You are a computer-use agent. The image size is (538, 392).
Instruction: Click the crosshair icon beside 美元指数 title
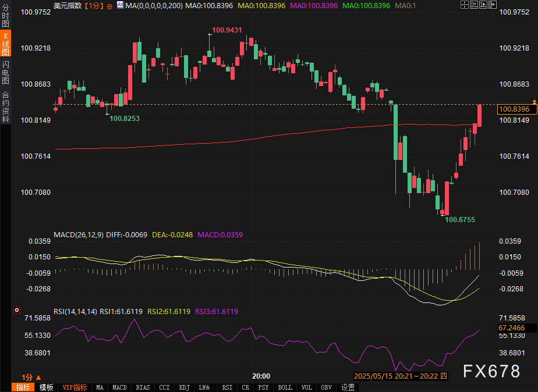pos(109,6)
